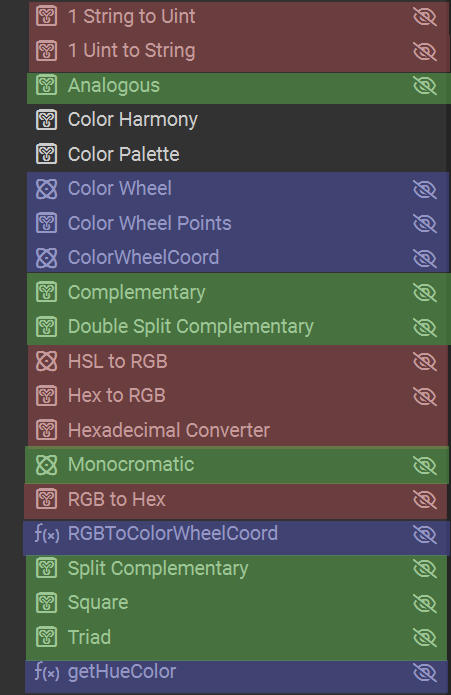Toggle visibility of Analogous

coord(425,85)
